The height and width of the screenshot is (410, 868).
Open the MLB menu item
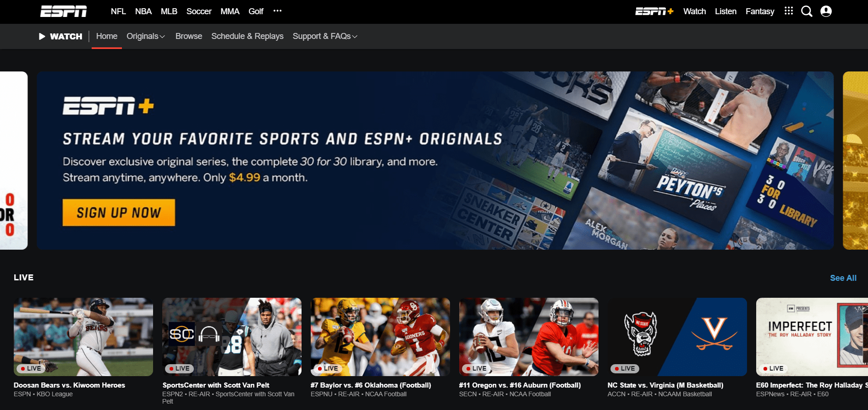click(169, 11)
